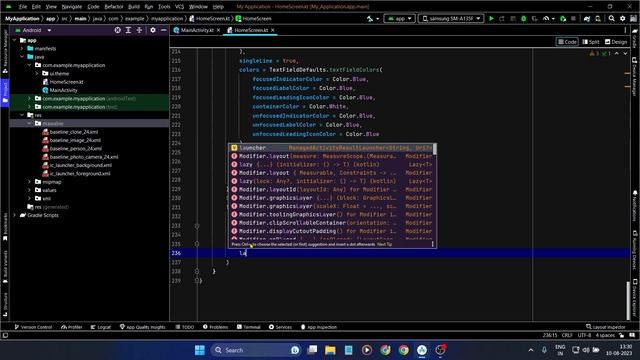Open Profiler tool window
The image size is (640, 360).
pos(72,327)
